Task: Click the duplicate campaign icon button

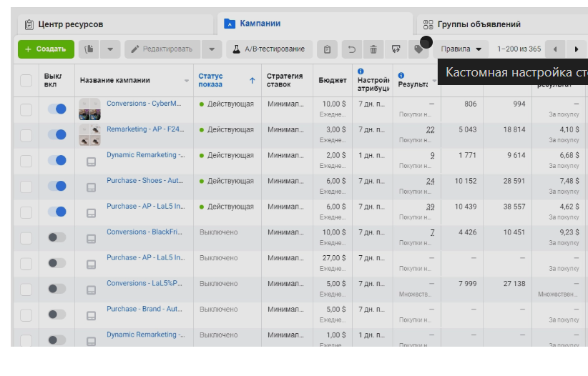Action: (89, 49)
